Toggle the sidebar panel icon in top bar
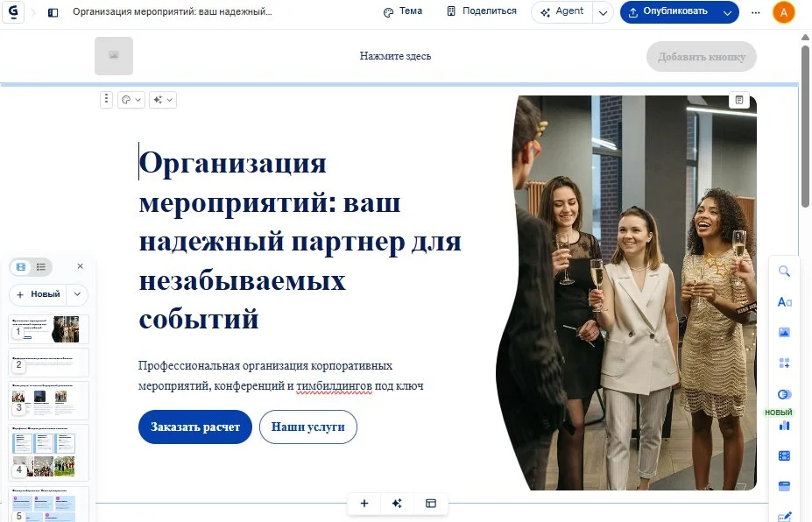This screenshot has width=812, height=522. pos(53,12)
